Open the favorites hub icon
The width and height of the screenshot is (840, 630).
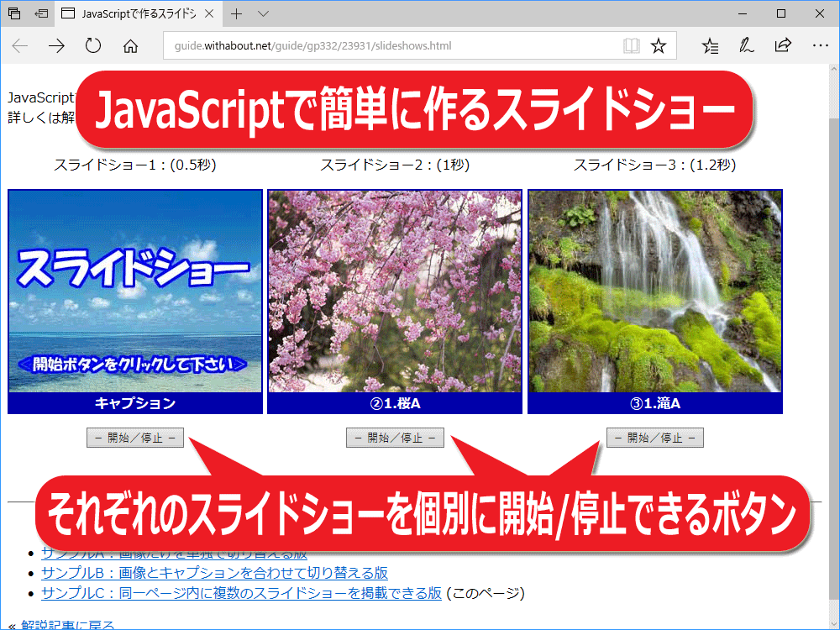click(711, 46)
